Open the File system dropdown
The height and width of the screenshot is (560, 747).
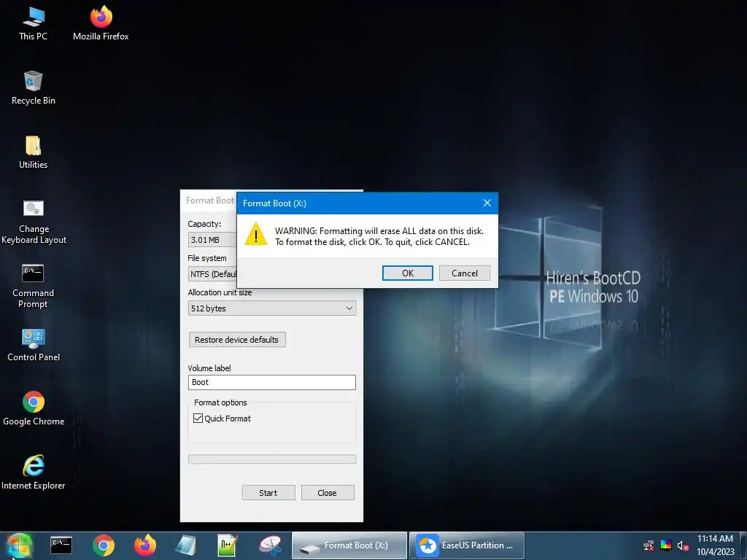click(212, 274)
